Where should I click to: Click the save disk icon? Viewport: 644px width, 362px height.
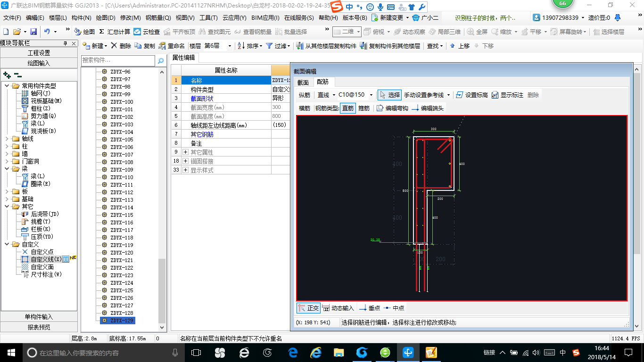[33, 32]
